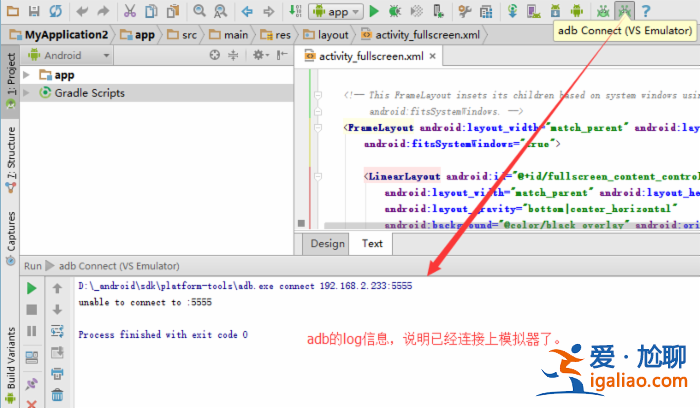This screenshot has width=700, height=408.
Task: Expand the Gradle Scripts tree node
Action: point(26,93)
